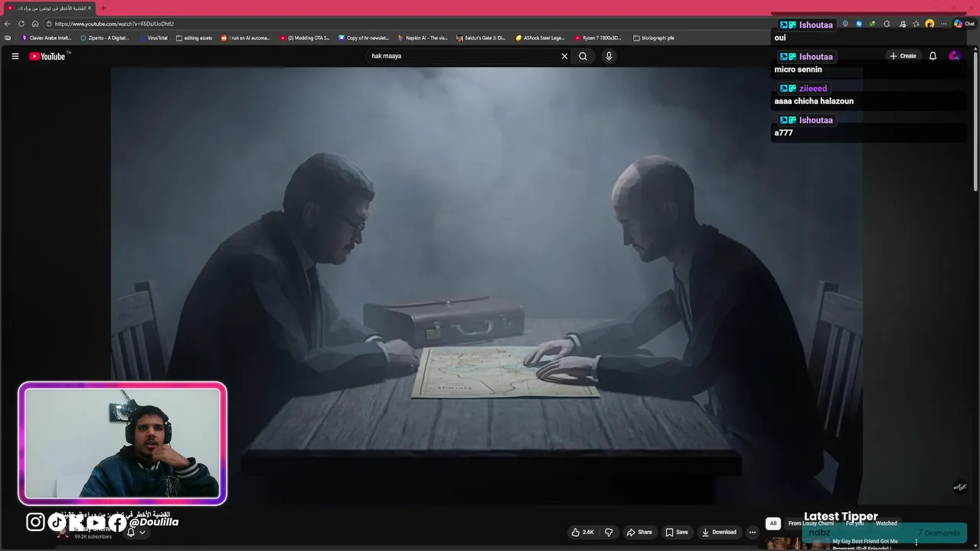Open thumbnail of My Gay Best Friend video

(x=799, y=544)
